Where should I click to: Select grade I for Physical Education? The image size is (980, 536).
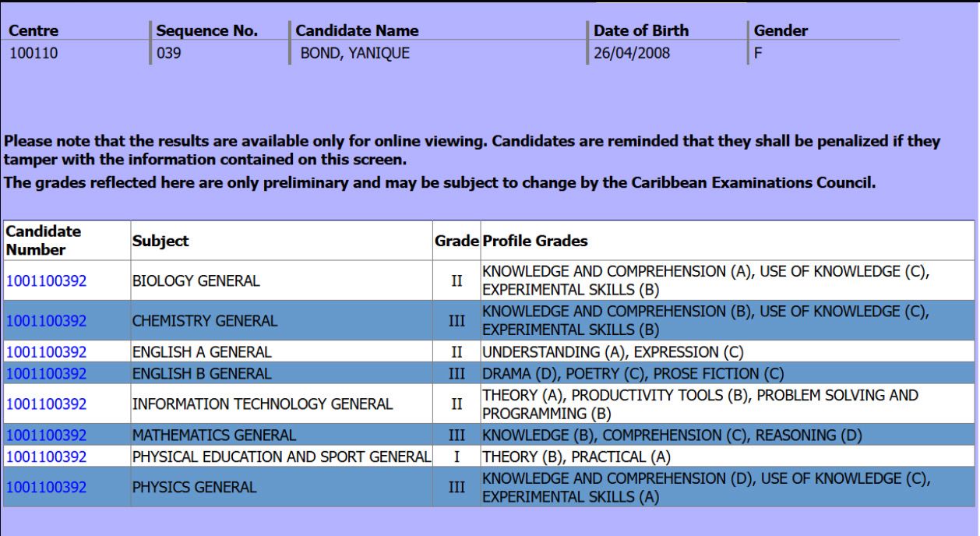tap(457, 457)
